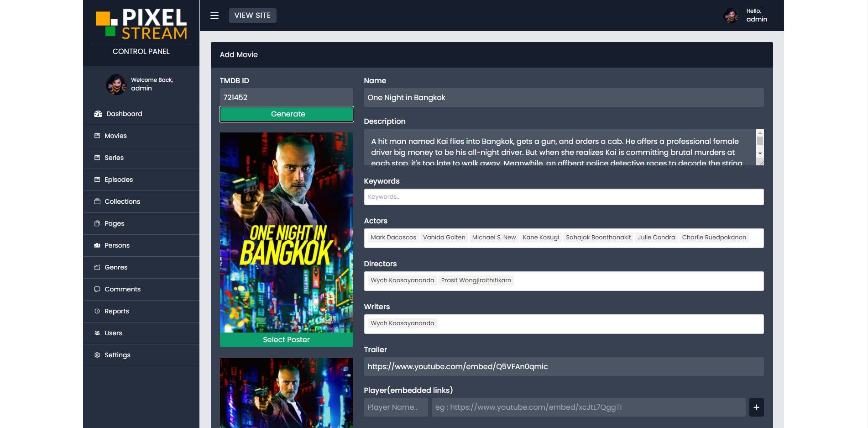The width and height of the screenshot is (868, 428).
Task: Focus the Keywords input
Action: [x=564, y=197]
